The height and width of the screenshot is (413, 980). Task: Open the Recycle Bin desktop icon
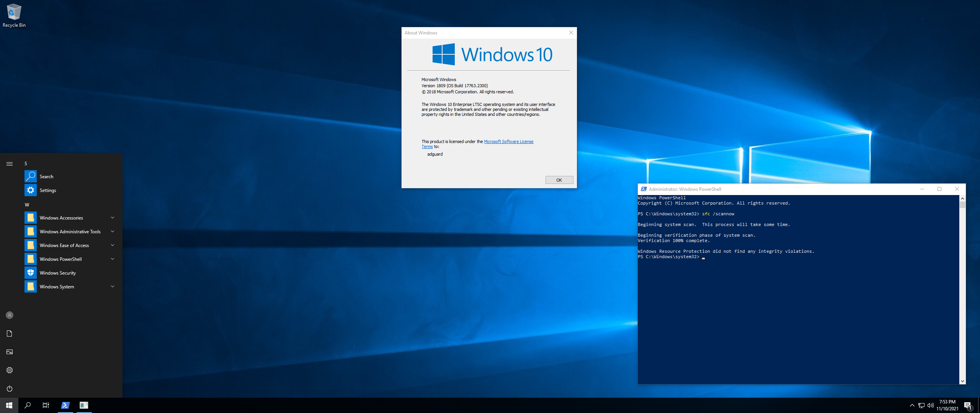[x=14, y=16]
